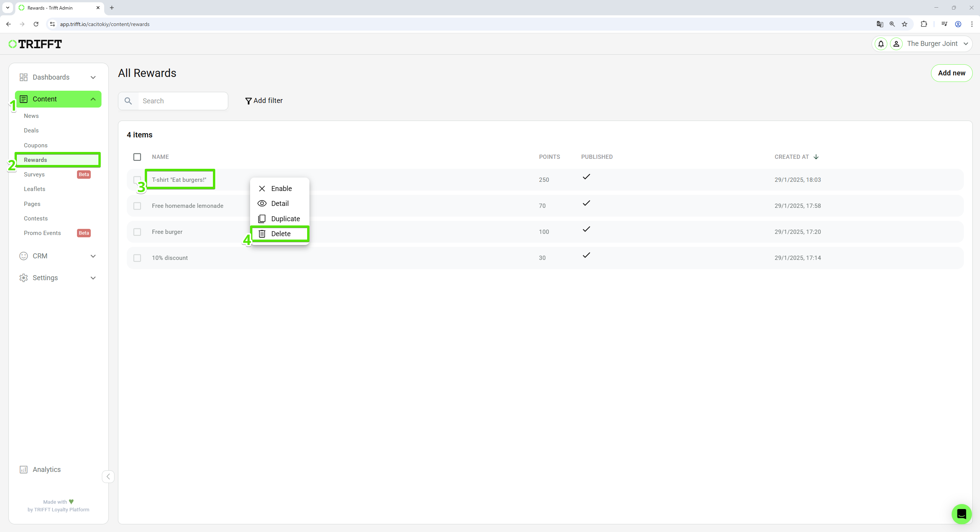Click the Add new button
The image size is (980, 532).
pos(951,73)
